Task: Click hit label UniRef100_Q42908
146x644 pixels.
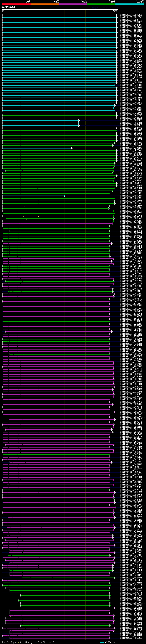Action: [x=131, y=40]
